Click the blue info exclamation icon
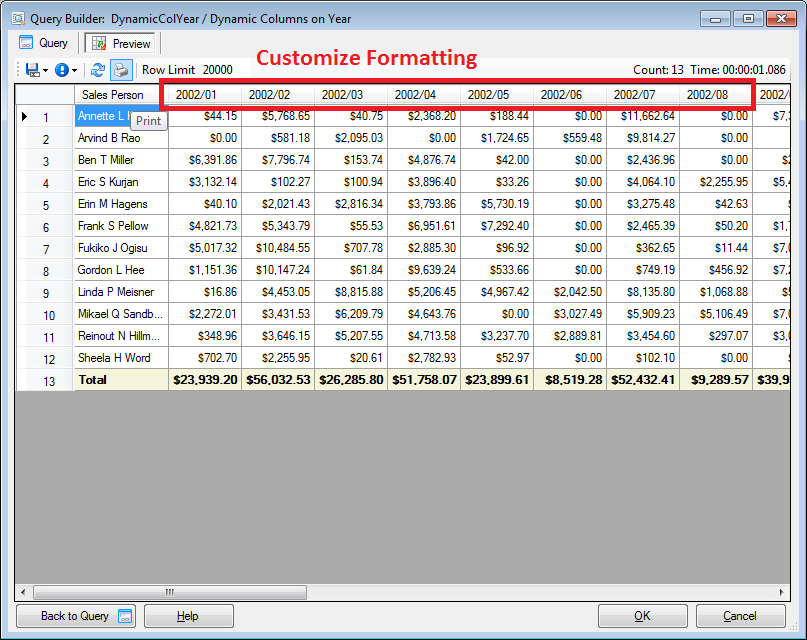This screenshot has height=640, width=807. [x=62, y=70]
